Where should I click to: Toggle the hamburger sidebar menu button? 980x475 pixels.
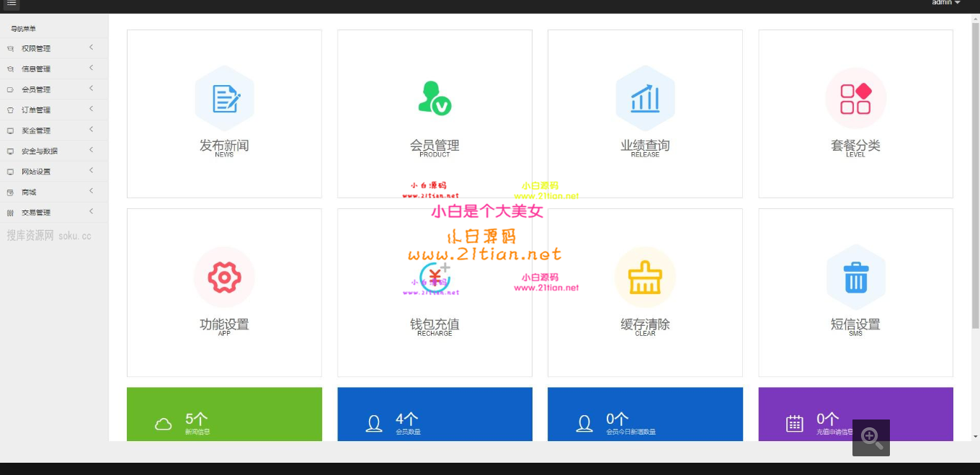tap(11, 4)
